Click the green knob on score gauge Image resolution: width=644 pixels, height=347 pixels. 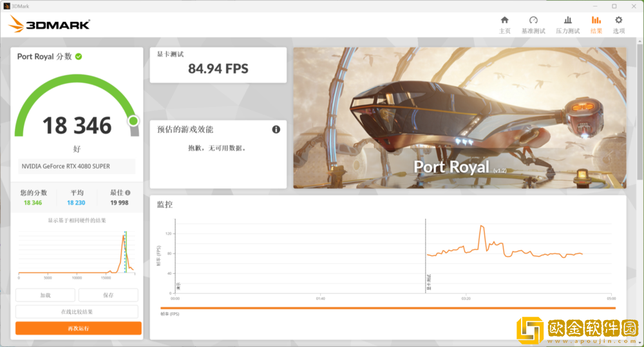(133, 120)
